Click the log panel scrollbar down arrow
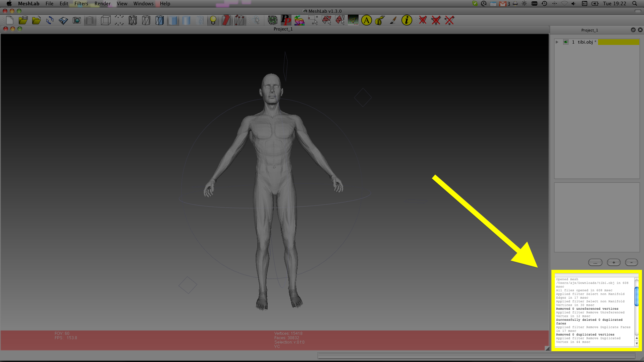The image size is (644, 362). [636, 344]
